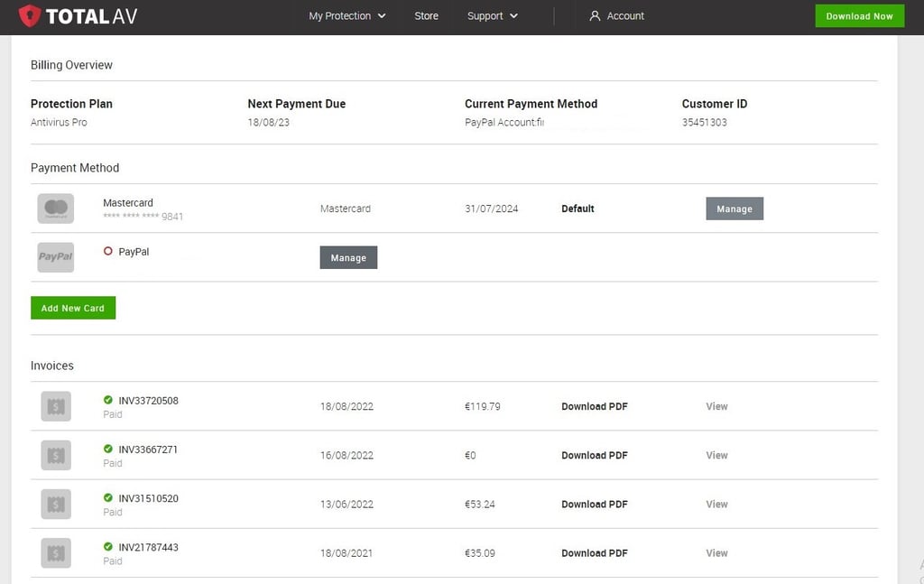Screen dimensions: 924x584
Task: Open the Store menu item
Action: [x=426, y=16]
